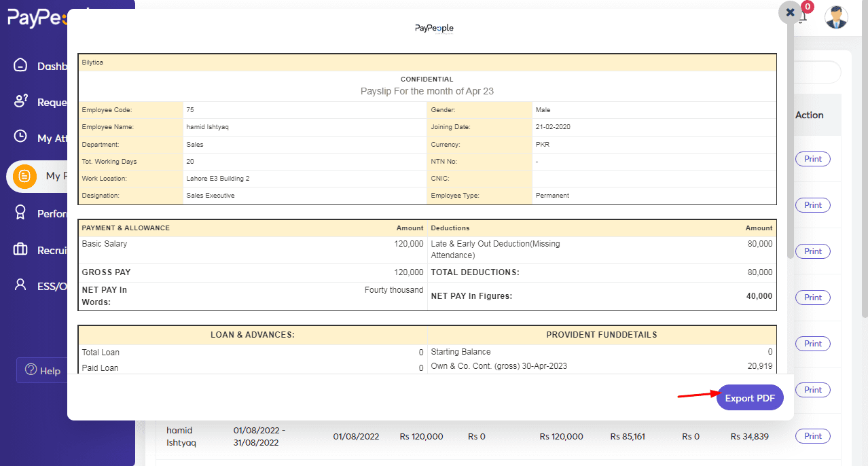Export the payslip as PDF
Viewport: 868px width, 466px height.
pos(749,397)
